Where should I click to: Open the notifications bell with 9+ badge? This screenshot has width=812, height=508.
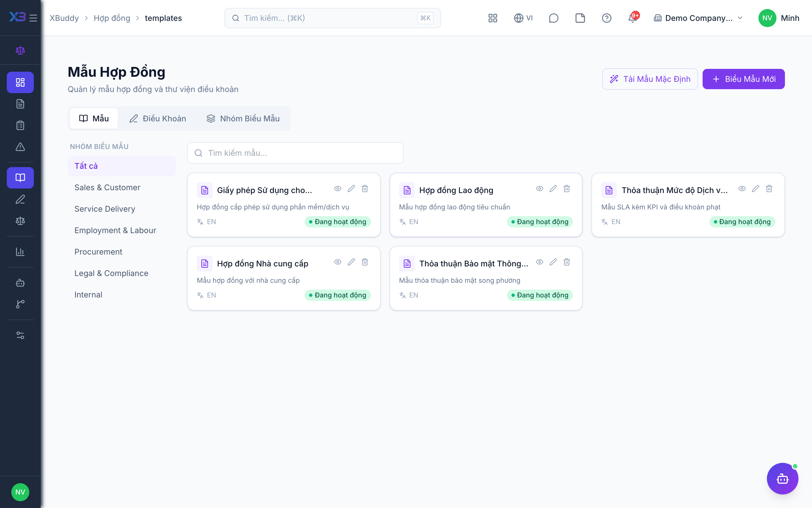[633, 18]
